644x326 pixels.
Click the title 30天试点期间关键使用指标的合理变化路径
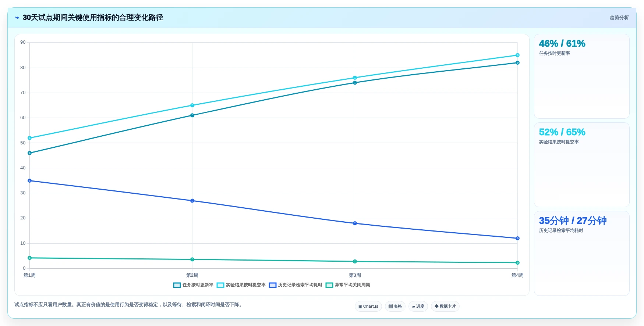pyautogui.click(x=93, y=18)
